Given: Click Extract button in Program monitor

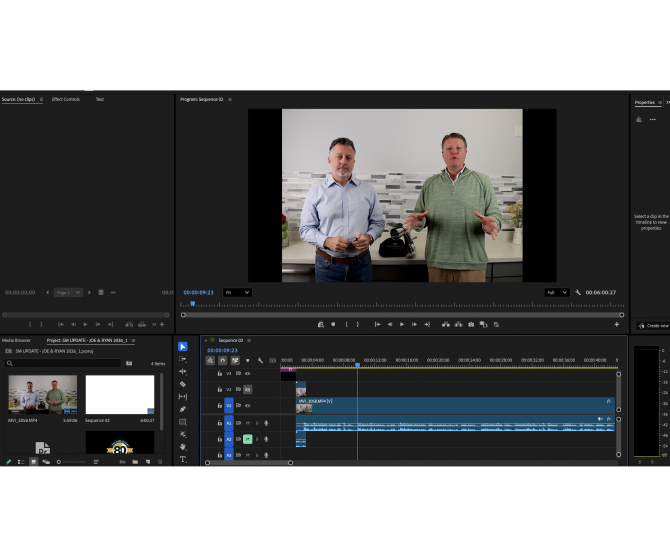Looking at the screenshot, I should pyautogui.click(x=458, y=324).
